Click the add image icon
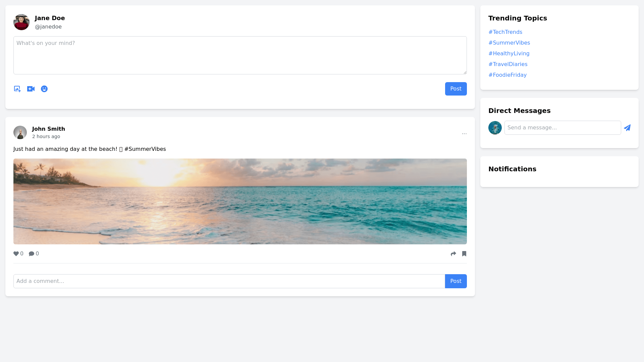This screenshot has width=644, height=362. [x=17, y=89]
